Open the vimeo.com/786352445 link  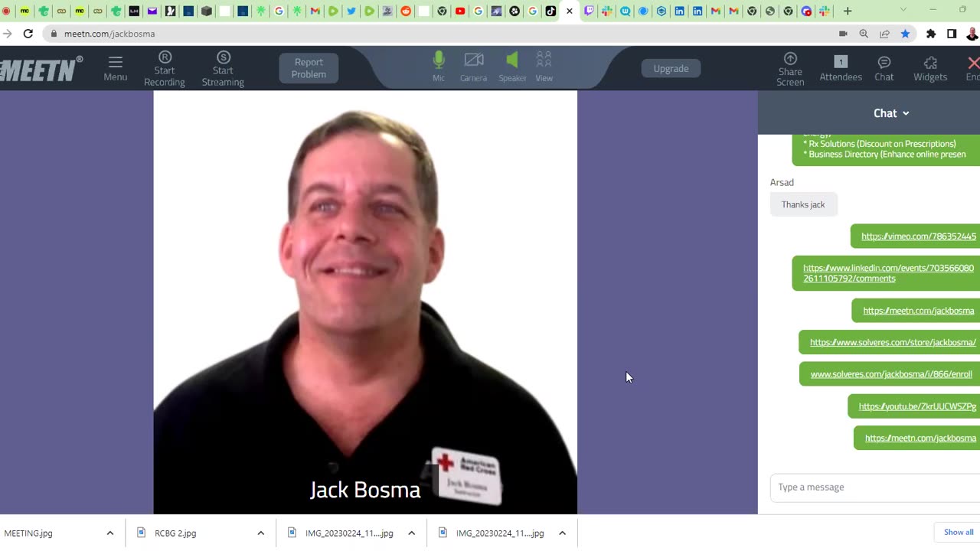click(x=919, y=236)
